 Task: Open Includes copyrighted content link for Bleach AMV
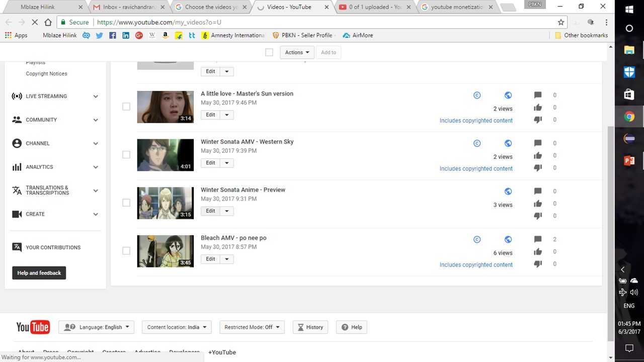pyautogui.click(x=476, y=265)
